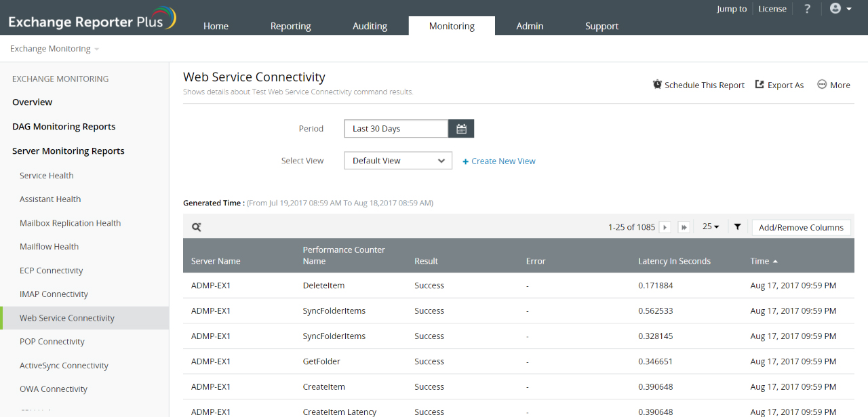The height and width of the screenshot is (417, 868).
Task: Open the ActiveSync Connectivity report
Action: tap(64, 365)
